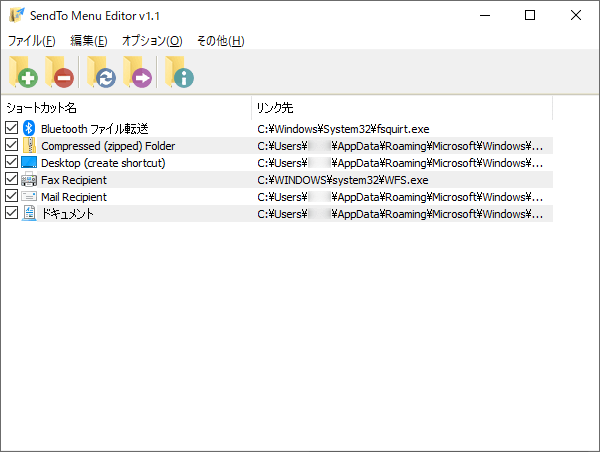Click the fsquirt.exe link path

tap(343, 129)
